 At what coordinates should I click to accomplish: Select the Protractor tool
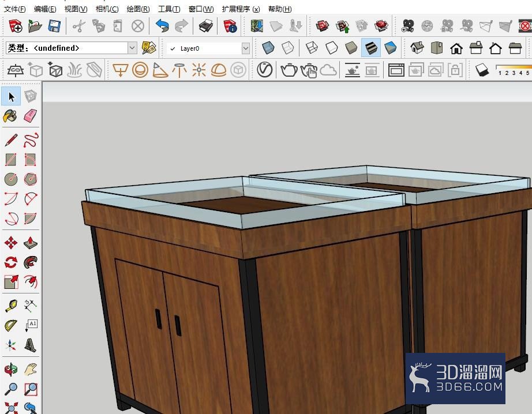click(11, 326)
